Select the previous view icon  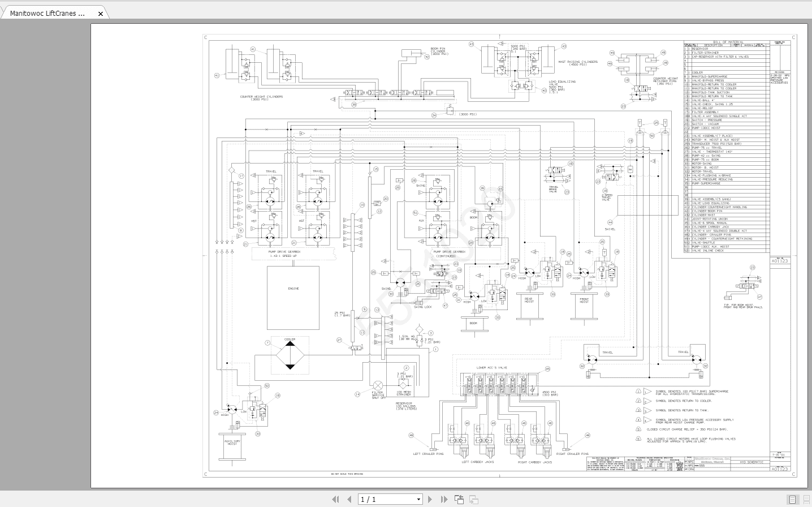pos(459,499)
